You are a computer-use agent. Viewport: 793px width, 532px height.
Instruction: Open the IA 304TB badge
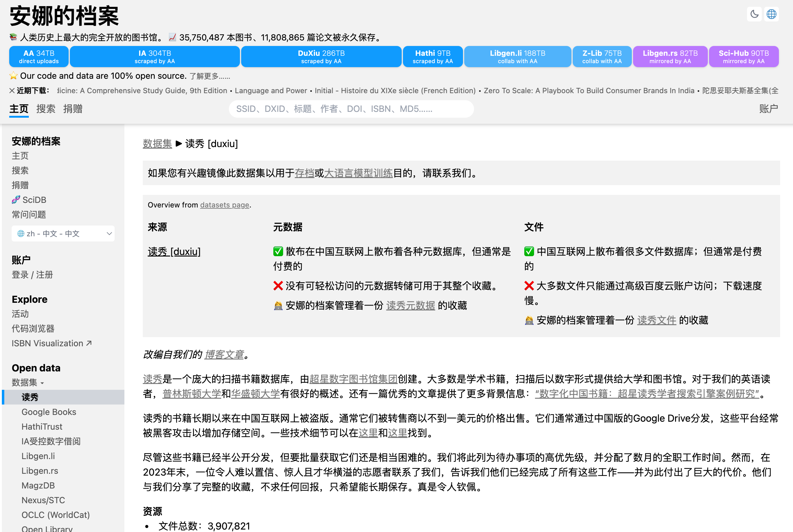(155, 57)
